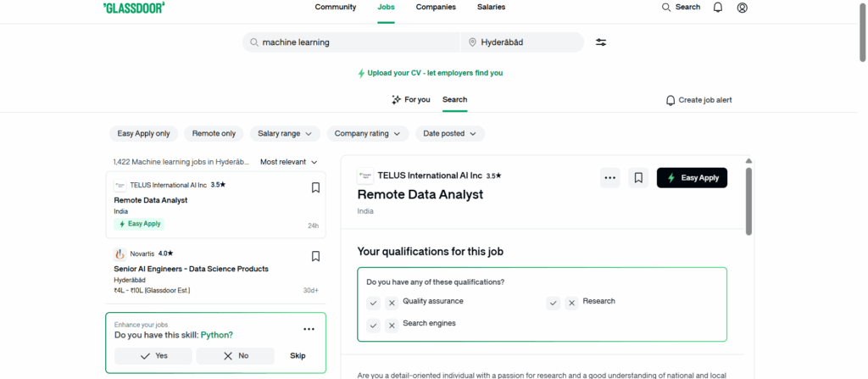Open the search filters slider icon
The width and height of the screenshot is (868, 379).
click(x=601, y=42)
